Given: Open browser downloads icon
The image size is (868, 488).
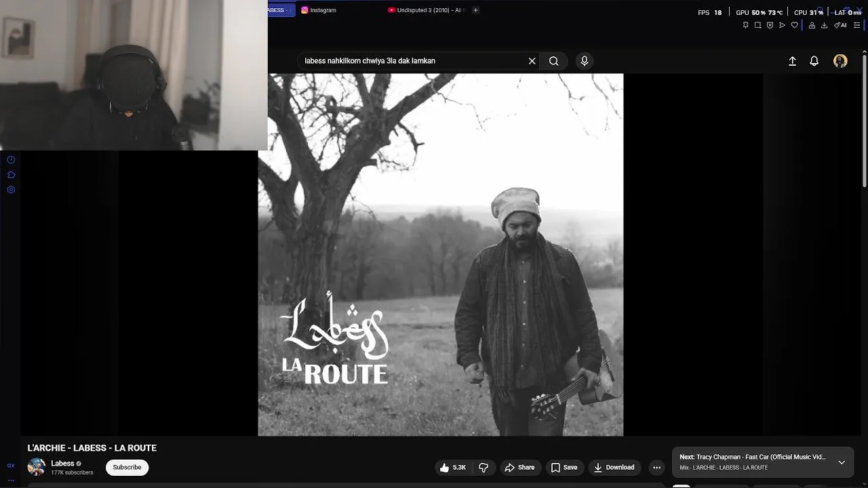Looking at the screenshot, I should [824, 25].
